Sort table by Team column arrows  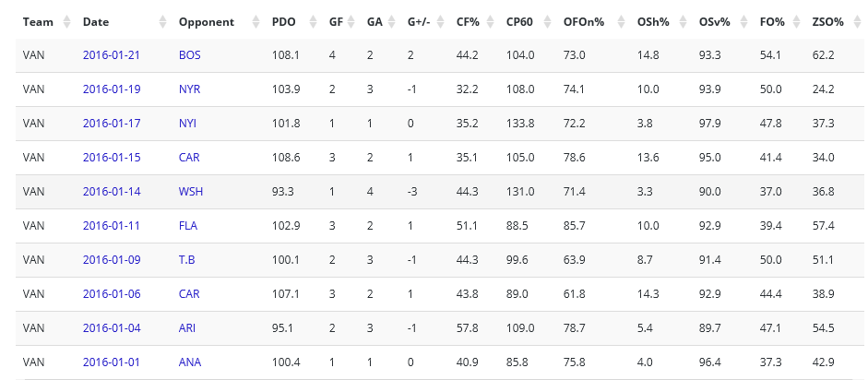65,21
